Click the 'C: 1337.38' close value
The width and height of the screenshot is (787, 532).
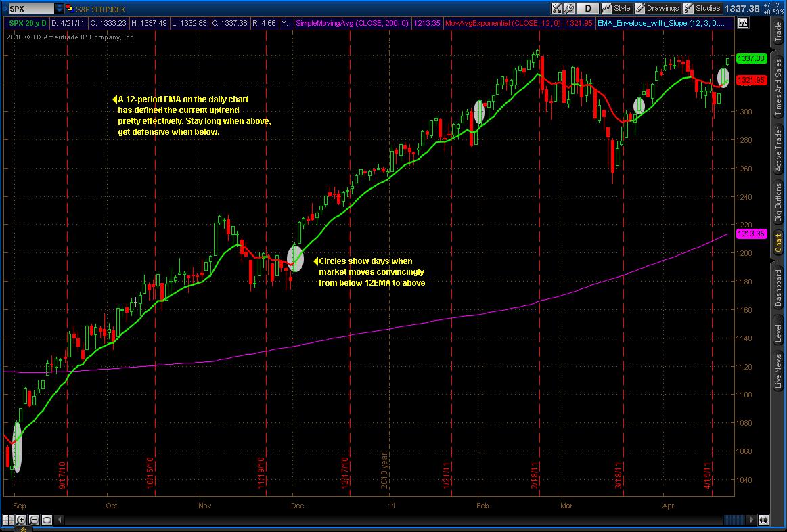pos(229,23)
